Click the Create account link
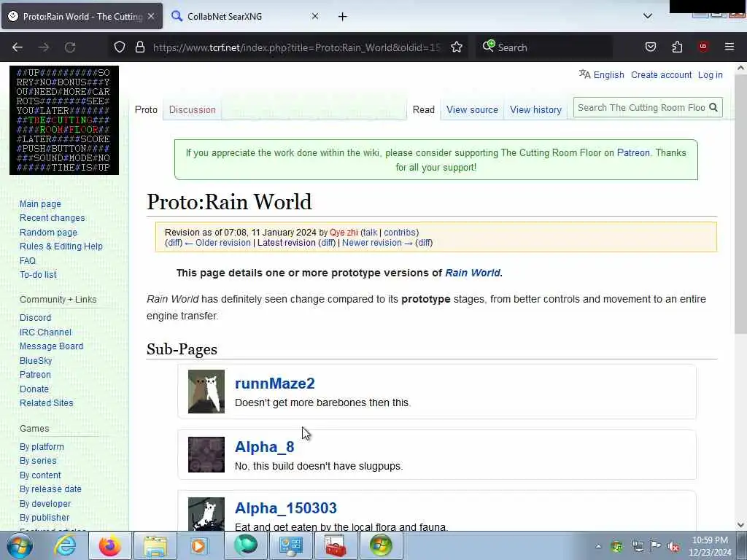This screenshot has width=747, height=560. click(x=661, y=75)
